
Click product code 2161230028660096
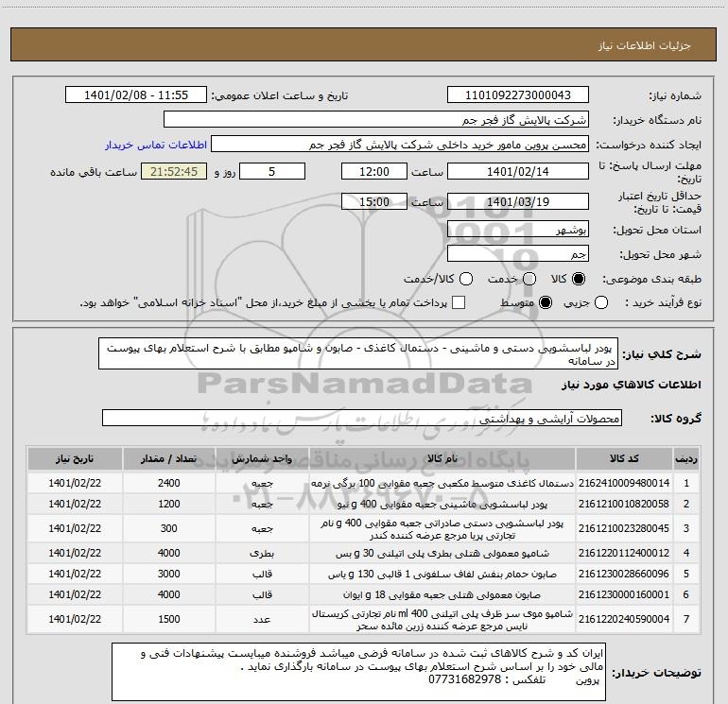tap(624, 574)
